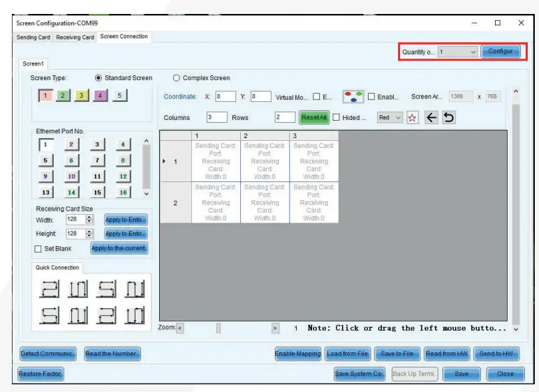Apply second quick connection pattern in top row
Screen dimensions: 539x392
[77, 289]
